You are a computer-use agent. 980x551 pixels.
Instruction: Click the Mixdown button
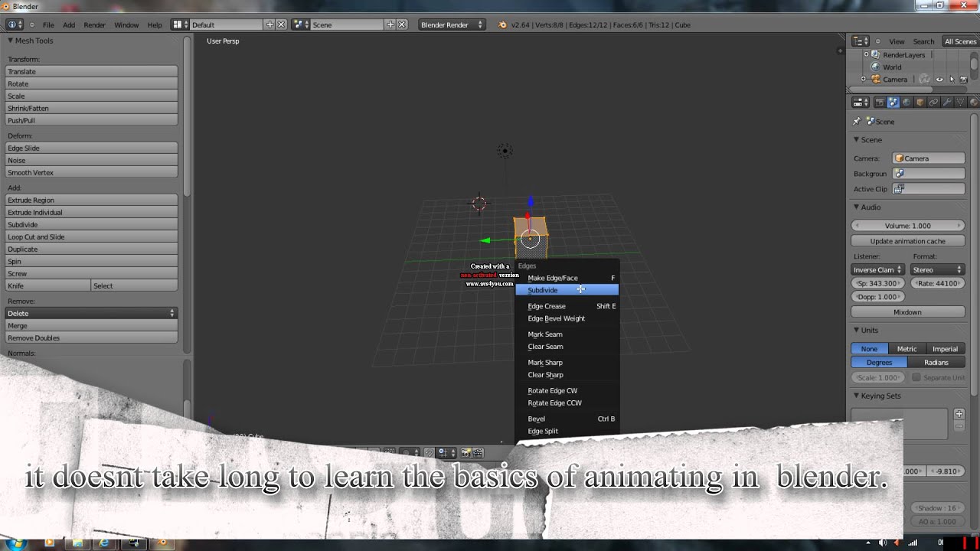(908, 312)
